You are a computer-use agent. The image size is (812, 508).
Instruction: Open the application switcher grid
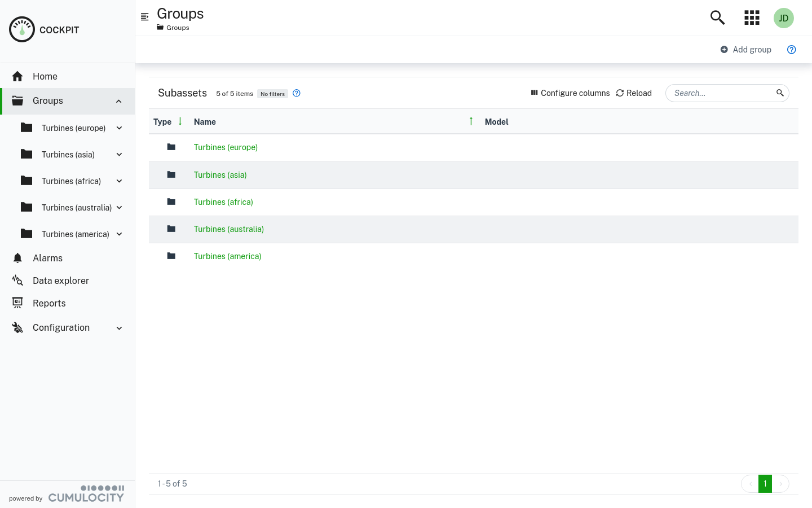point(752,17)
